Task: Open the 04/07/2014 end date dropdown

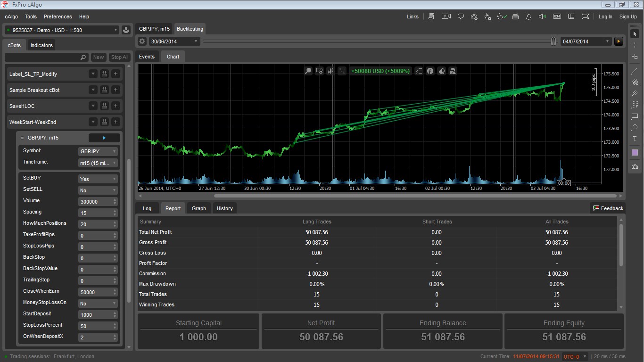Action: tap(586, 41)
